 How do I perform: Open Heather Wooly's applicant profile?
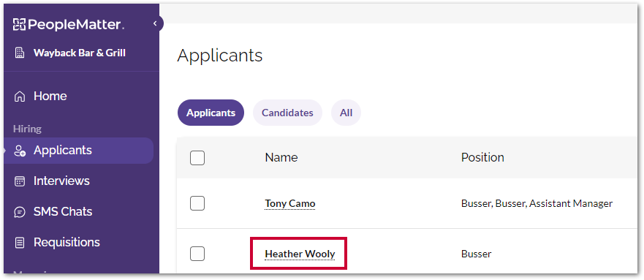(300, 254)
